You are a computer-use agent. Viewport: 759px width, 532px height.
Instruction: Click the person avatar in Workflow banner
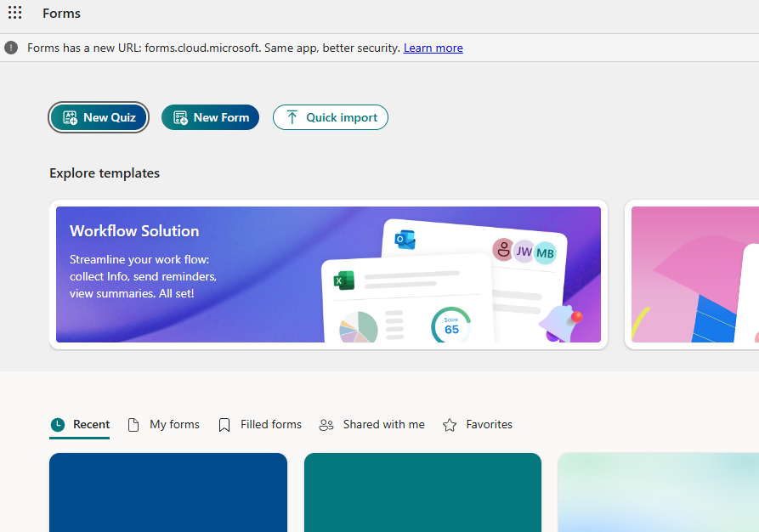point(503,250)
